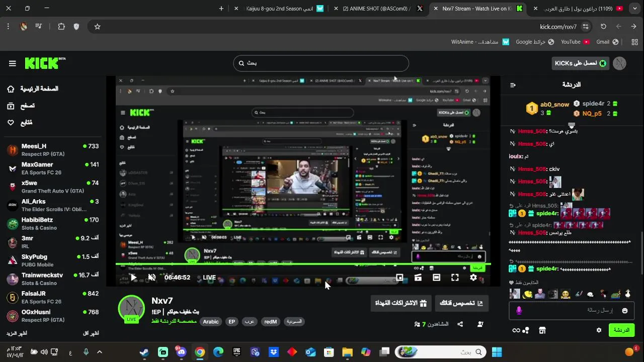Unmute the stream volume
644x362 pixels.
pyautogui.click(x=152, y=278)
